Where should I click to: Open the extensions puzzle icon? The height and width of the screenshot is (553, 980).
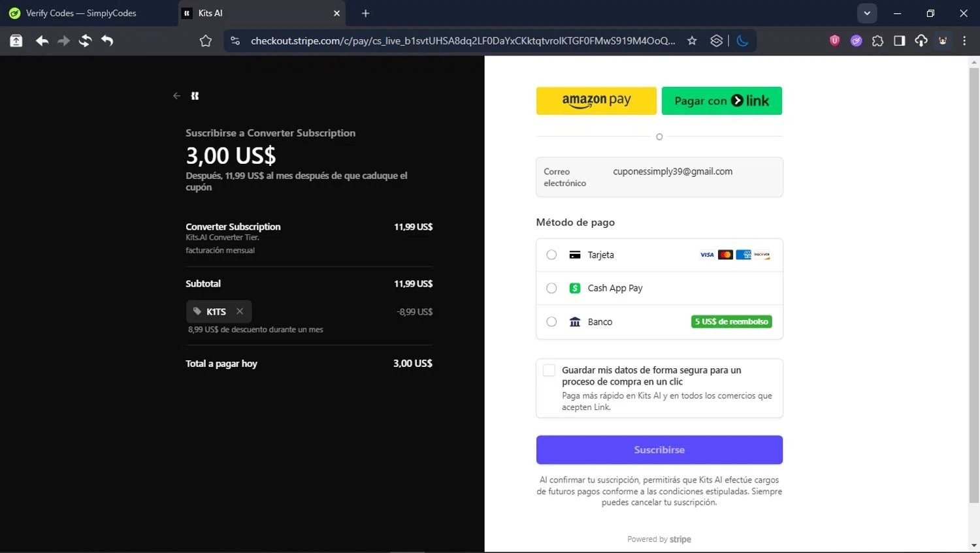click(x=877, y=40)
